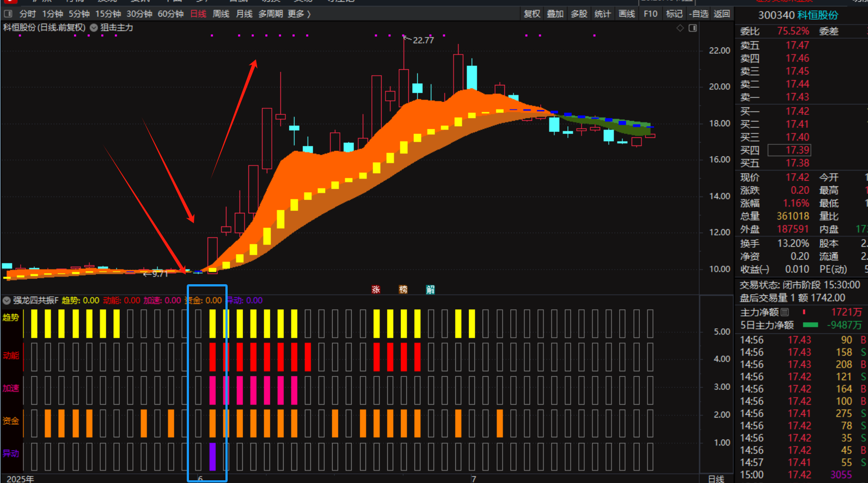
Task: Click the 解 event marker icon
Action: [430, 290]
